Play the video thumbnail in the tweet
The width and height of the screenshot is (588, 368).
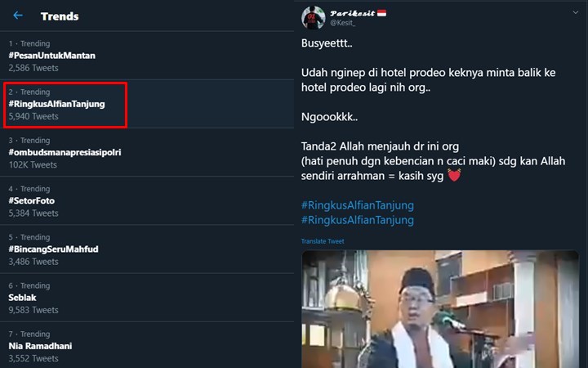click(440, 309)
